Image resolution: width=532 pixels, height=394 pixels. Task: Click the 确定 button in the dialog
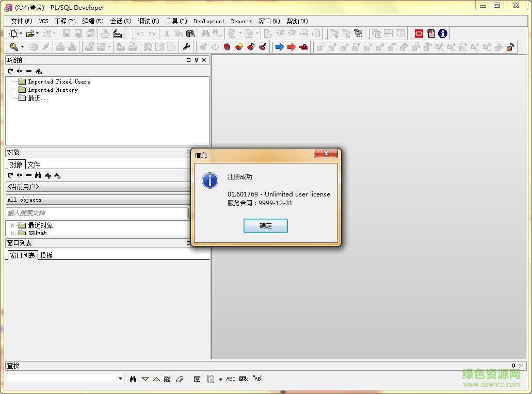(x=265, y=226)
